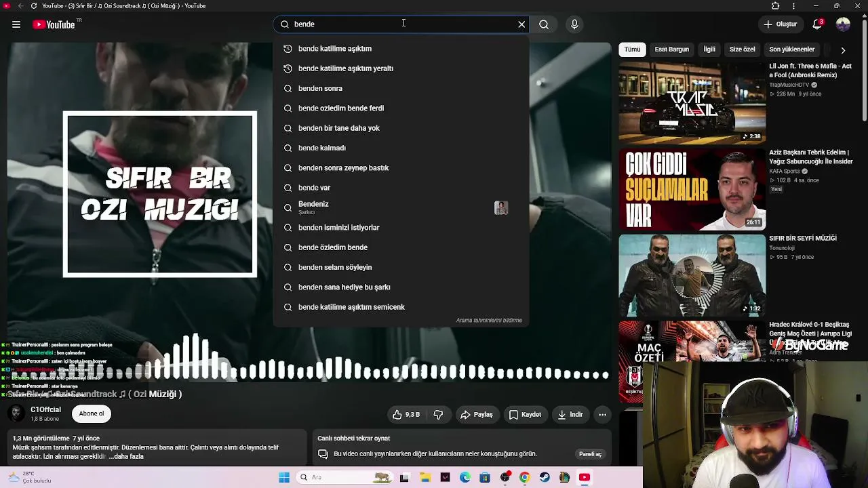868x488 pixels.
Task: Select 'benden sana hediye bu şarkı' suggestion
Action: click(x=401, y=287)
